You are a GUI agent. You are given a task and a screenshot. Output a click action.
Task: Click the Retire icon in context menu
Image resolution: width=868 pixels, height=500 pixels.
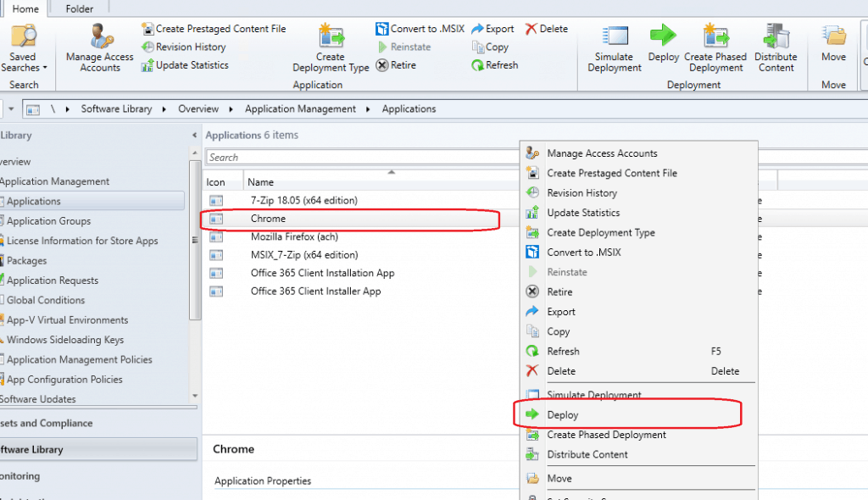pyautogui.click(x=532, y=292)
